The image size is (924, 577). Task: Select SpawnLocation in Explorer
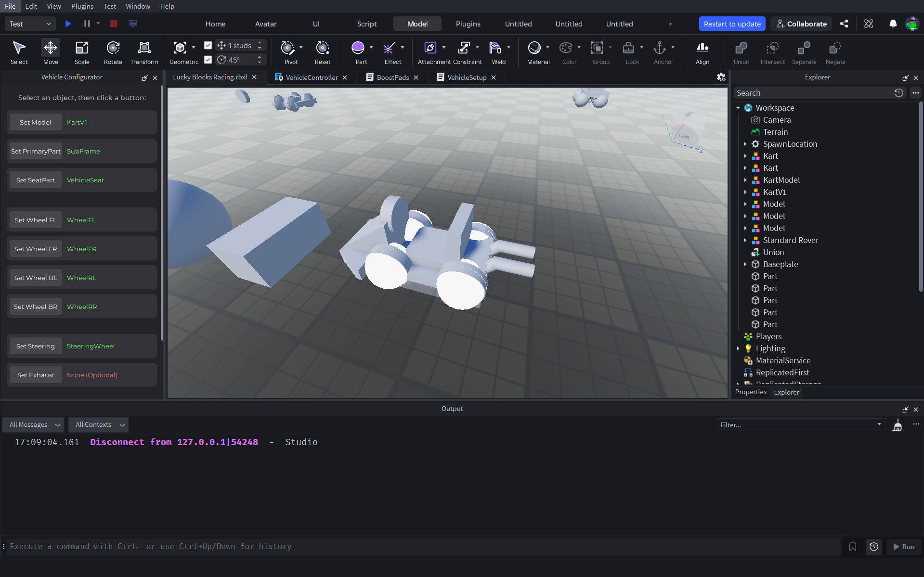790,144
